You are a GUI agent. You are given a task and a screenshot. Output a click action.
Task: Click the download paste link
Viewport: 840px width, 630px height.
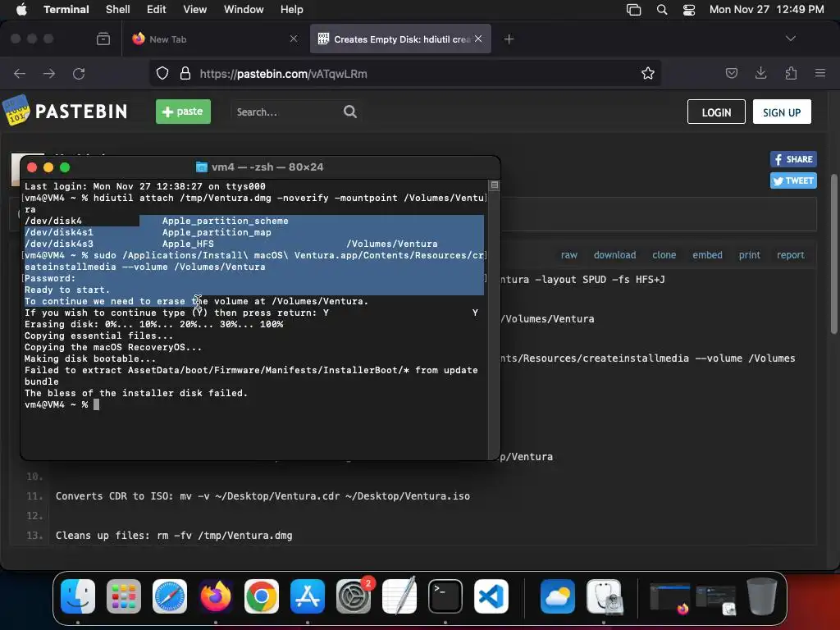click(614, 255)
